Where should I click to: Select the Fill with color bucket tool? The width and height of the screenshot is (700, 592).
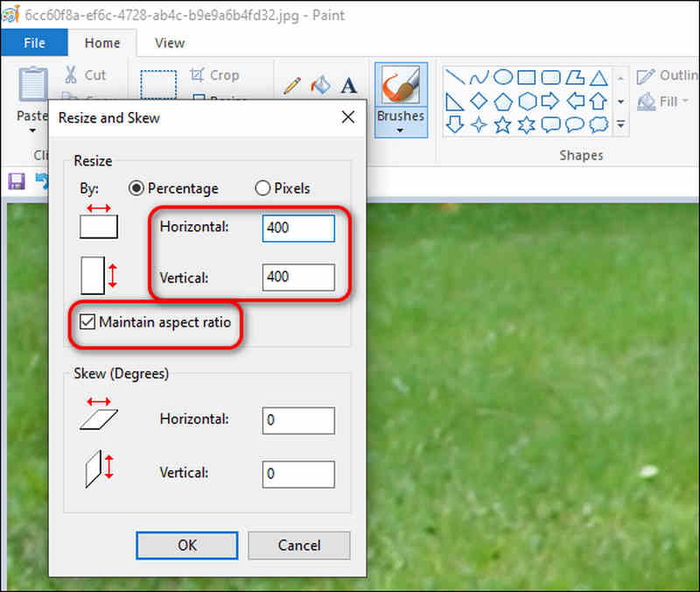320,85
